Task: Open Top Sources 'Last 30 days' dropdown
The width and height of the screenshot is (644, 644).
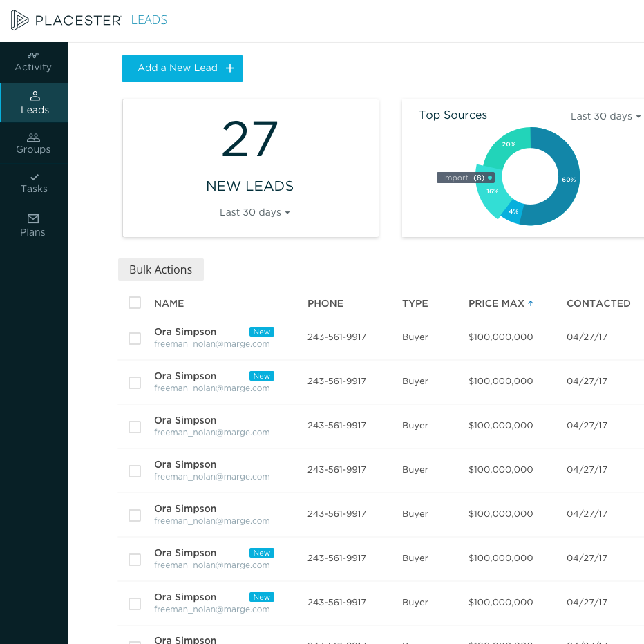Action: 605,116
